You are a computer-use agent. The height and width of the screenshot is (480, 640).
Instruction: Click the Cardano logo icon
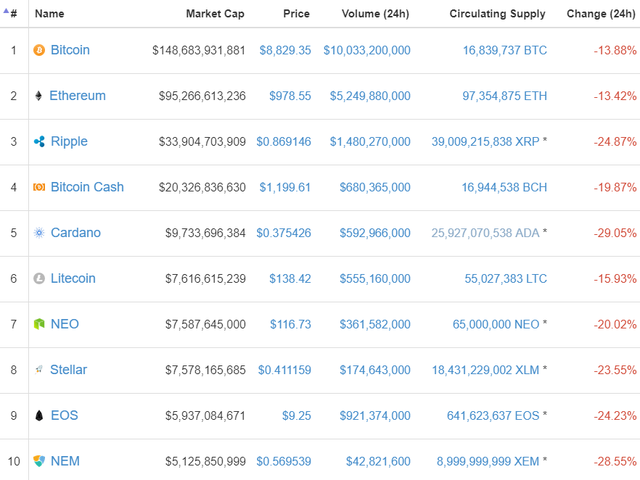click(x=39, y=233)
